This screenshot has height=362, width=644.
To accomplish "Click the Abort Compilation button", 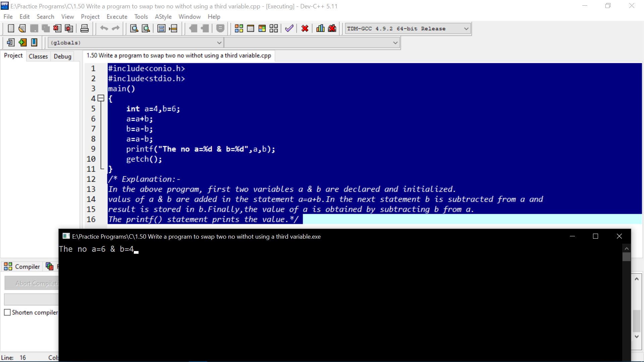I will (32, 283).
